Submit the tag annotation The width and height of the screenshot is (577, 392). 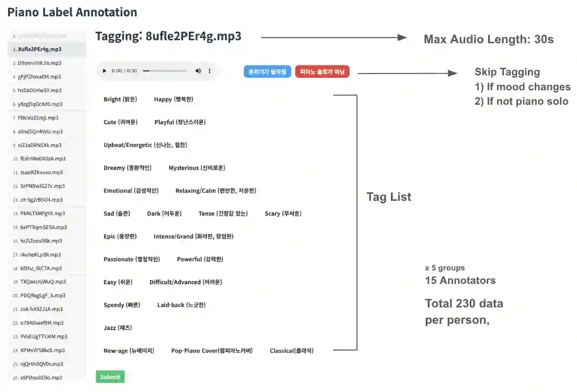coord(110,377)
